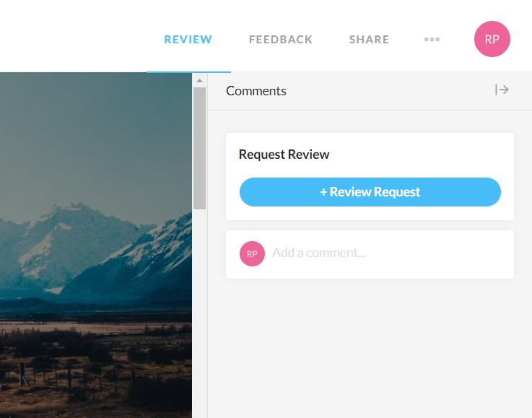This screenshot has width=532, height=418.
Task: Click empty area below the comment box
Action: point(370,347)
